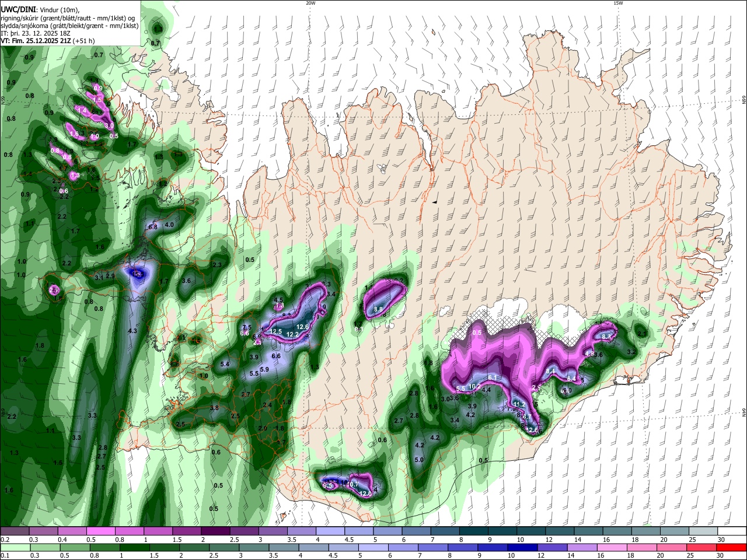The height and width of the screenshot is (560, 747).
Task: Click the '15W' longitude label at the top edge
Action: [x=618, y=3]
